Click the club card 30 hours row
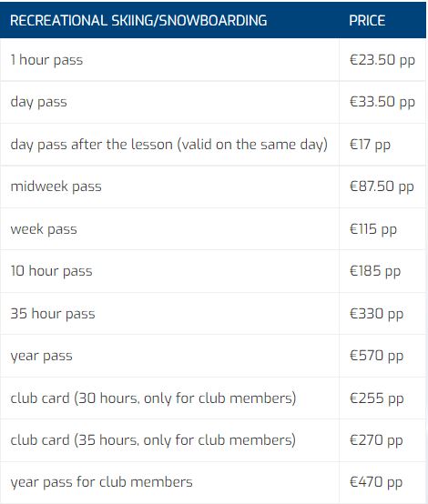This screenshot has height=504, width=428. coord(213,398)
